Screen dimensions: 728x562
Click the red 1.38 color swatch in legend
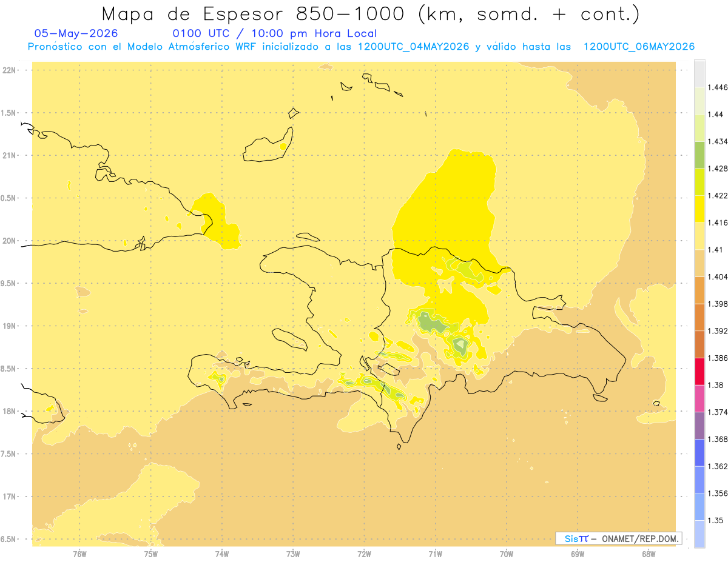click(699, 372)
